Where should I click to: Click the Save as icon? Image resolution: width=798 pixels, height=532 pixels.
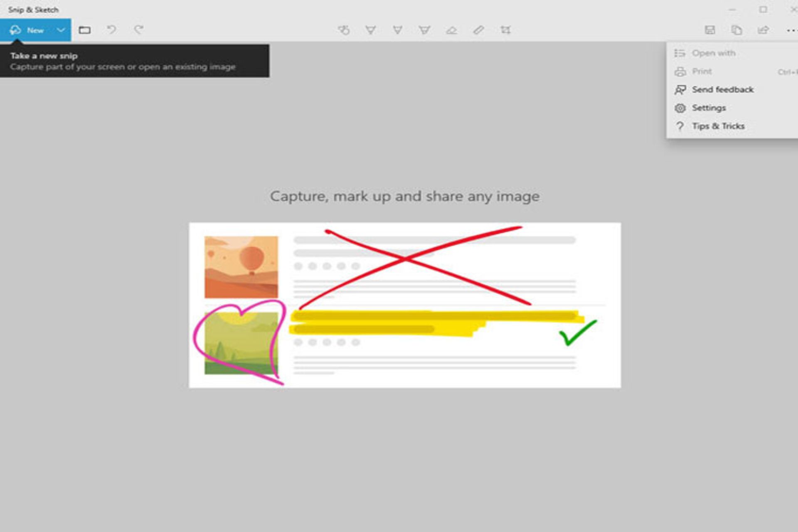click(x=710, y=30)
